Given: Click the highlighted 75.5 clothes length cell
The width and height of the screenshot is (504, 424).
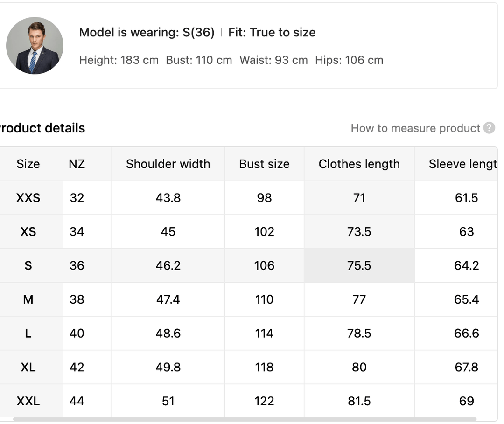Looking at the screenshot, I should coord(359,266).
